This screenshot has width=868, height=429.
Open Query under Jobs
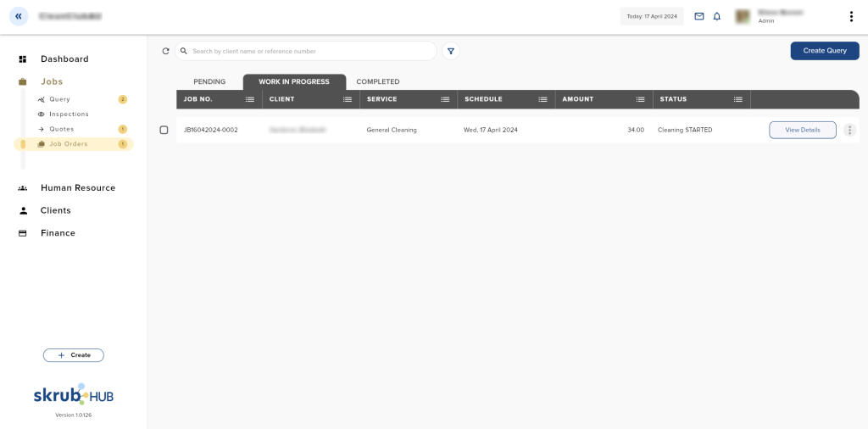59,99
